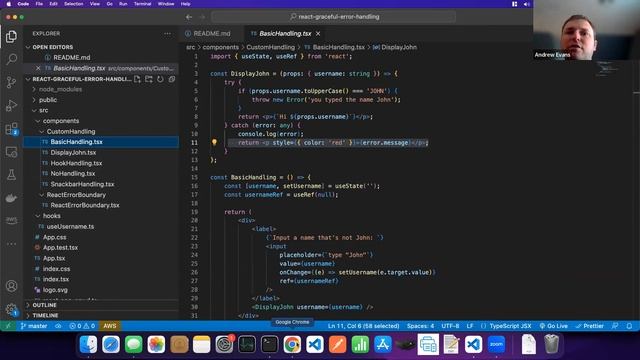This screenshot has width=640, height=360.
Task: Refresh the Explorer file tree
Action: coord(160,79)
